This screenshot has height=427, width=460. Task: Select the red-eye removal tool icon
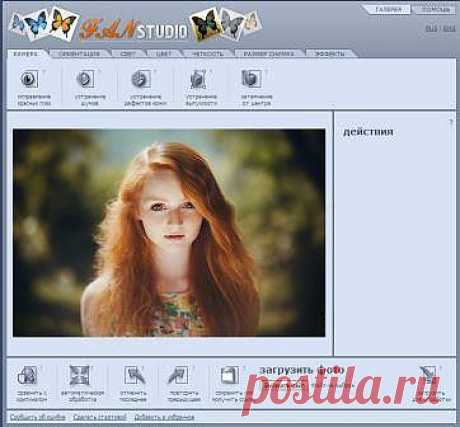[x=29, y=79]
